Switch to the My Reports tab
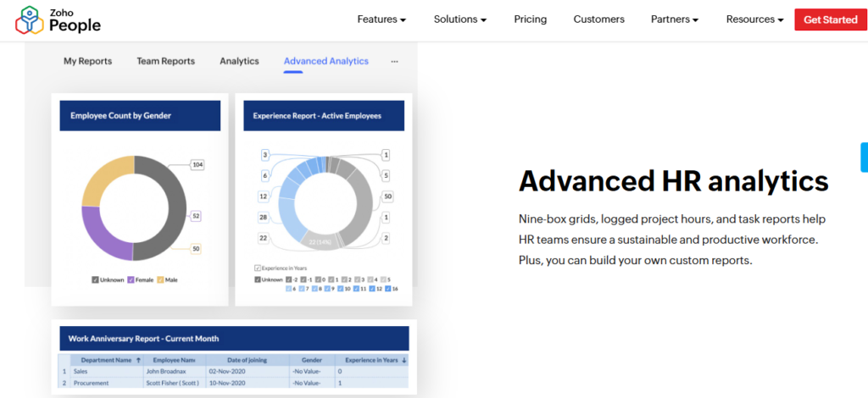The height and width of the screenshot is (398, 868). [x=87, y=61]
